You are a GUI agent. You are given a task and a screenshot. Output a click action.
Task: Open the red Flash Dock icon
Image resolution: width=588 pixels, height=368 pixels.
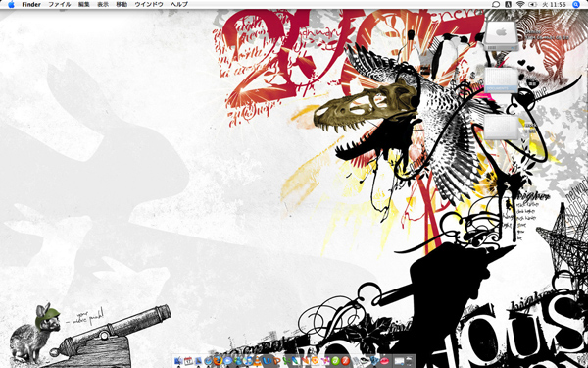[x=345, y=361]
